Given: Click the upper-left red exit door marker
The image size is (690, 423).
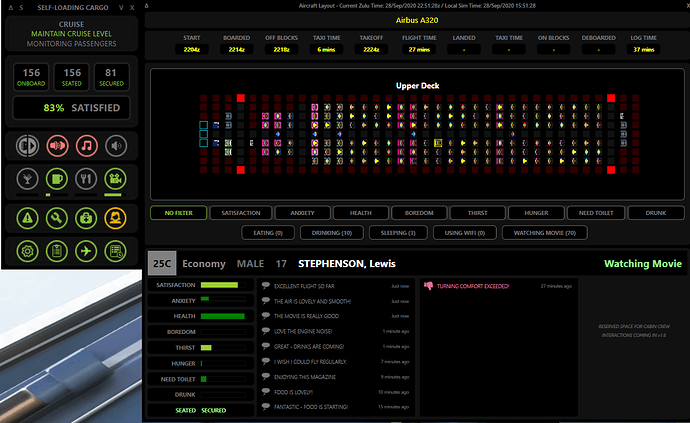Looking at the screenshot, I should [x=241, y=98].
